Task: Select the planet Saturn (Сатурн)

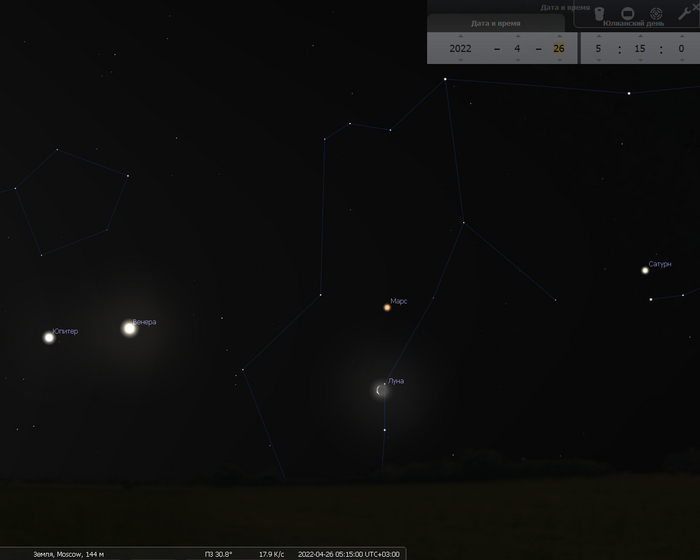Action: pyautogui.click(x=645, y=270)
